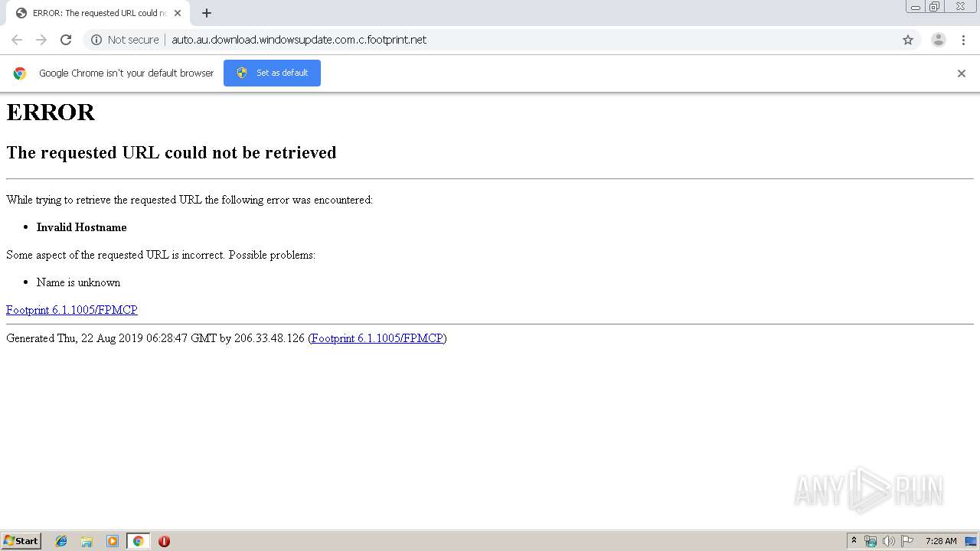980x551 pixels.
Task: Bookmark this page with the star
Action: [x=908, y=40]
